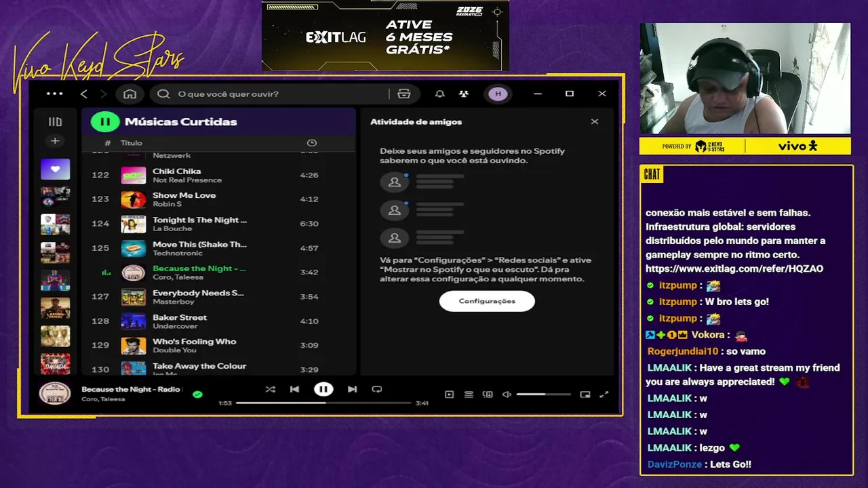Open the Spotify Home button

(x=130, y=94)
